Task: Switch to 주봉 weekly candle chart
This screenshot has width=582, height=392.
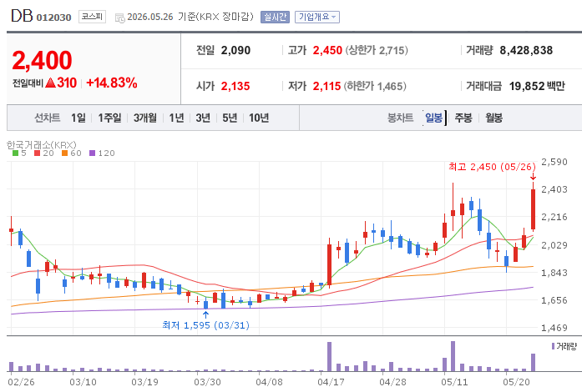Action: click(x=463, y=118)
